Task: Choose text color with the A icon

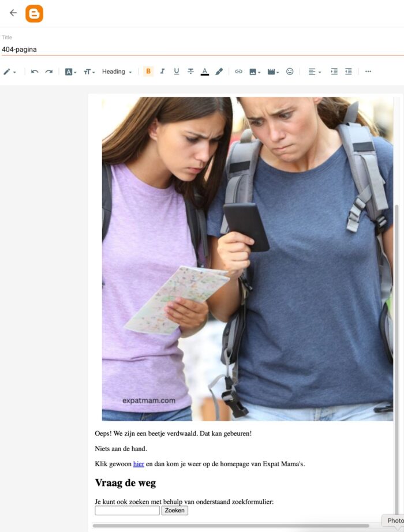Action: pyautogui.click(x=204, y=72)
